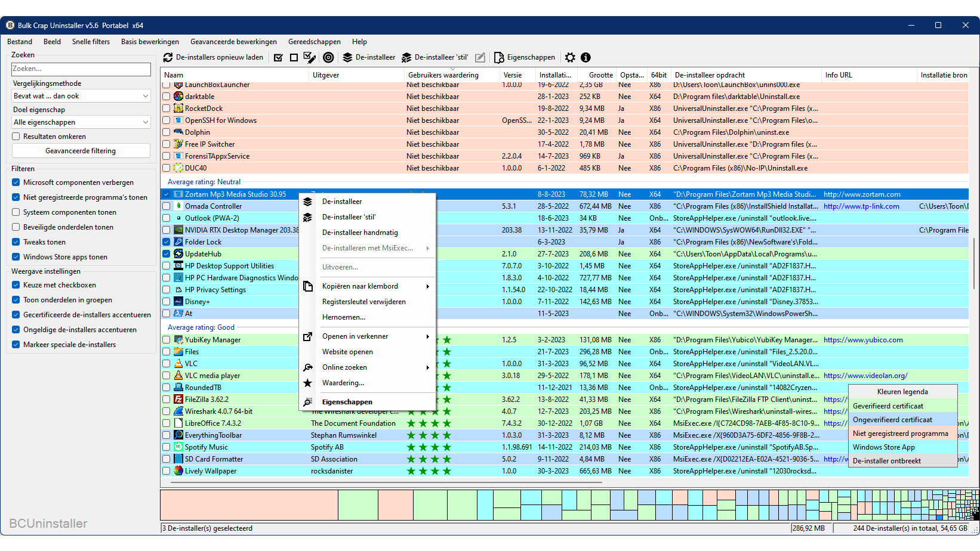
Task: Click the NVIDIA RTX Desktop Manager icon
Action: 178,230
